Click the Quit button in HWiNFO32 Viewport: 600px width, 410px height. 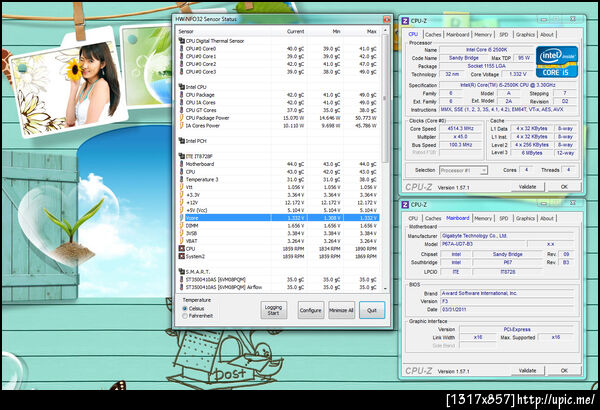372,310
